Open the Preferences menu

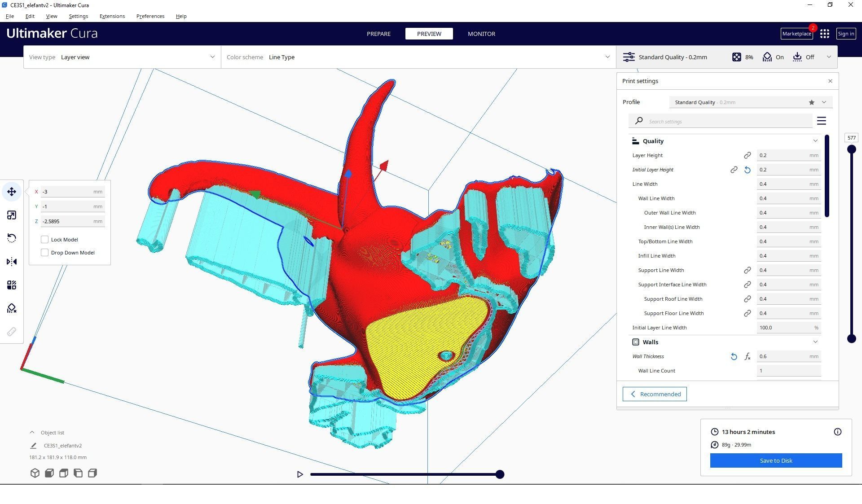(x=150, y=16)
